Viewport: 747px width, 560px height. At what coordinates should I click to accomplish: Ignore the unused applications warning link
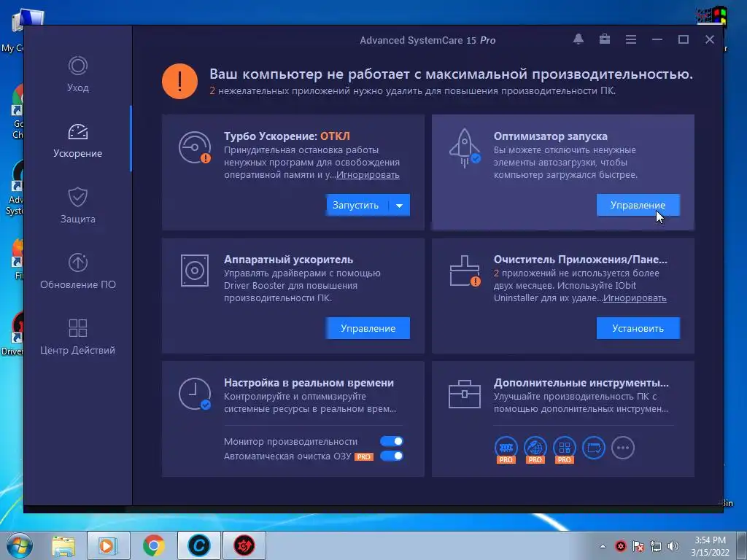635,298
